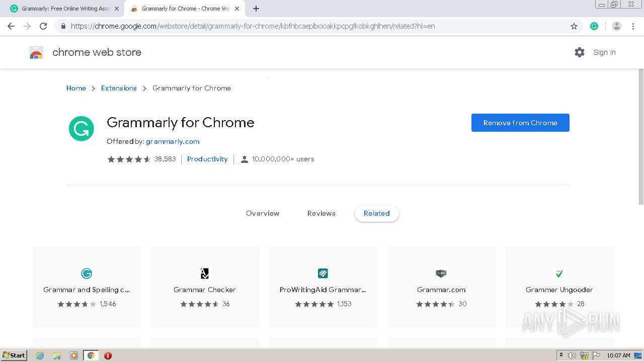Click the Grammar Checker extension icon

point(205,274)
